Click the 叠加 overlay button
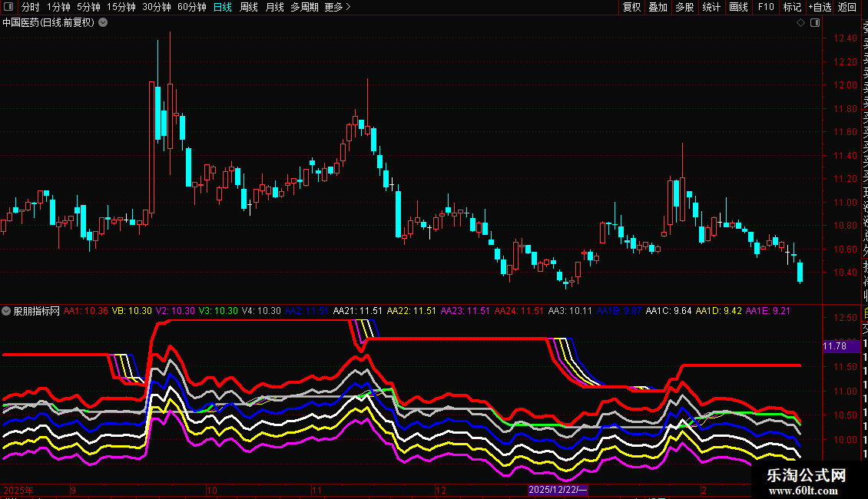The height and width of the screenshot is (499, 868). click(658, 7)
